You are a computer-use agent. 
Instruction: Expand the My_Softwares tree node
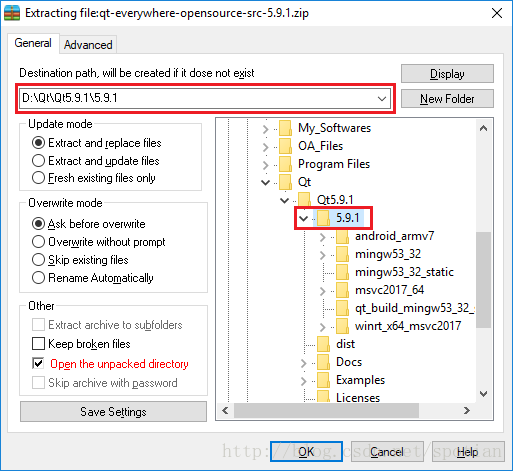point(266,129)
